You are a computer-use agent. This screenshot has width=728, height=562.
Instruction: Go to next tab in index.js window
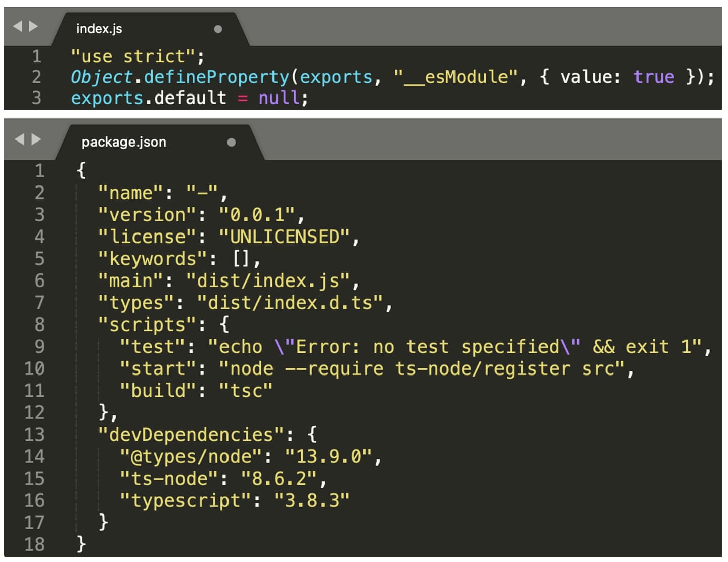coord(33,26)
